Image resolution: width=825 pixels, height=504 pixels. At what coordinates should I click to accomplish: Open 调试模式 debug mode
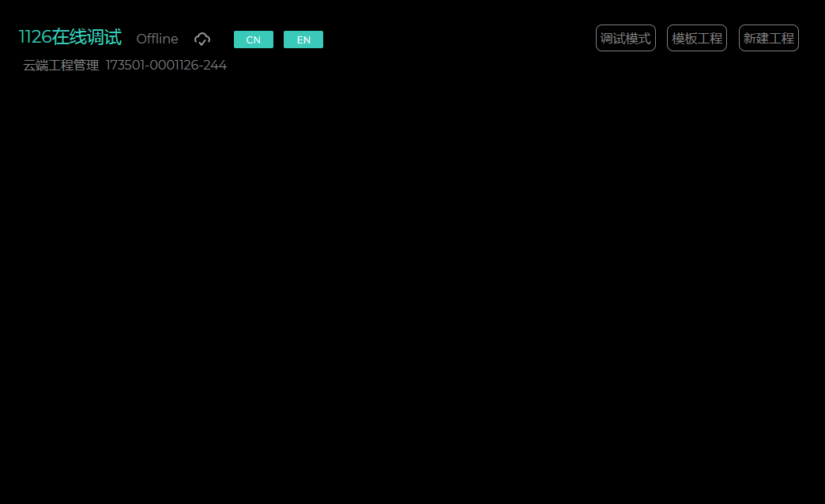coord(625,38)
